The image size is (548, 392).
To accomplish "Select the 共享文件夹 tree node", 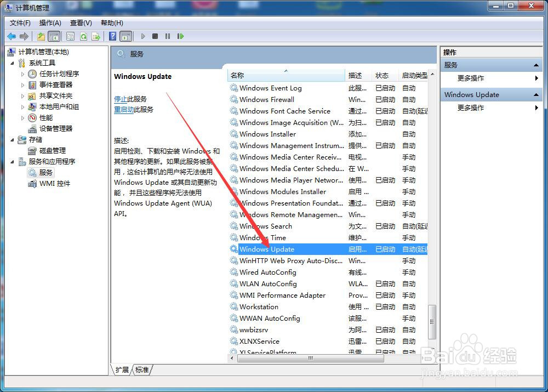I will [56, 96].
